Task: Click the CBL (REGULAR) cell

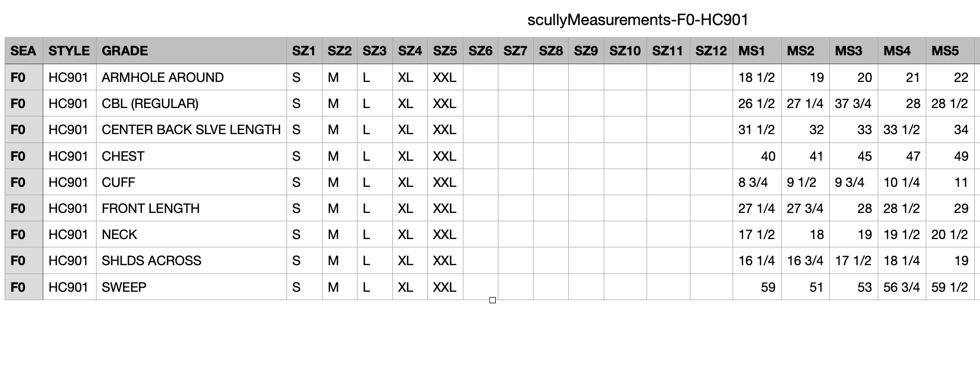Action: tap(191, 103)
